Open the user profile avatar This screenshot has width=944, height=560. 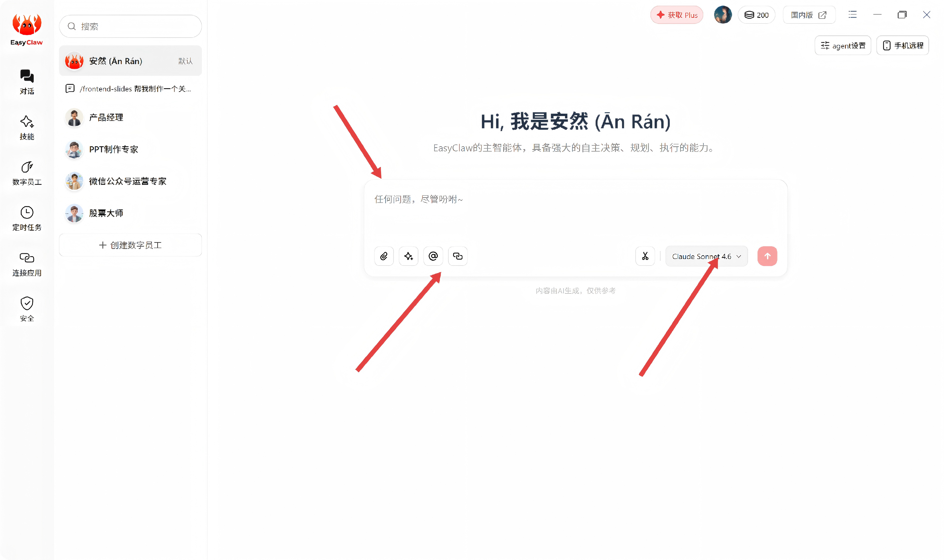(x=722, y=15)
